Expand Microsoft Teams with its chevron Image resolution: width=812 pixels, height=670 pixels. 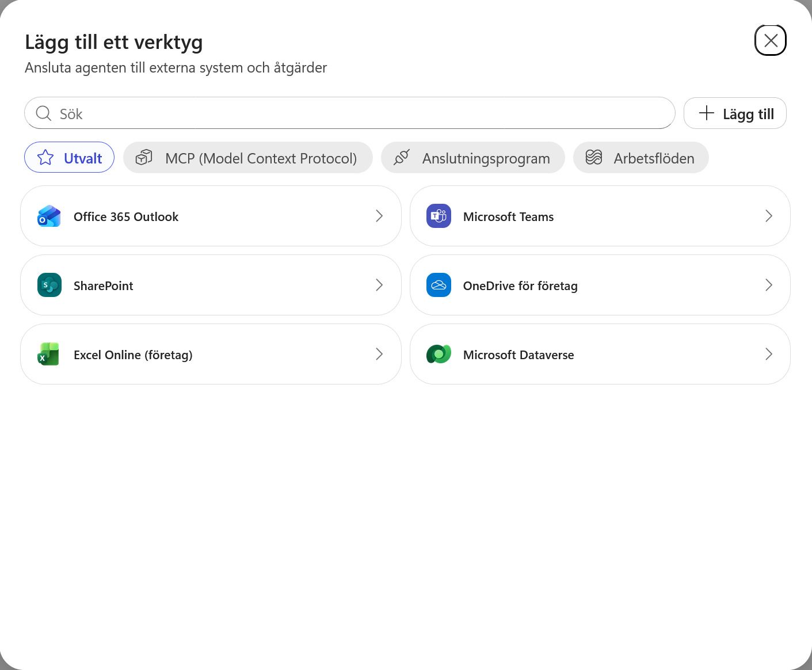pos(769,216)
